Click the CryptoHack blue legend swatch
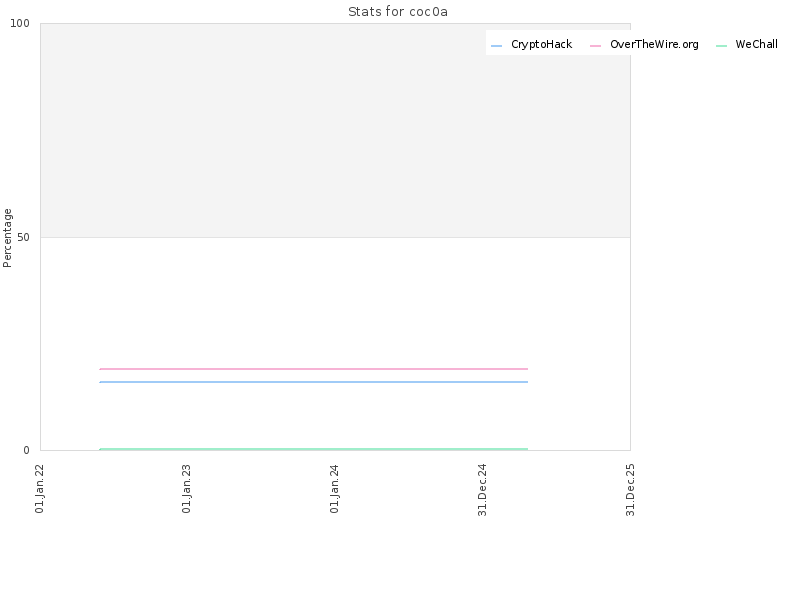800x600 pixels. (496, 46)
